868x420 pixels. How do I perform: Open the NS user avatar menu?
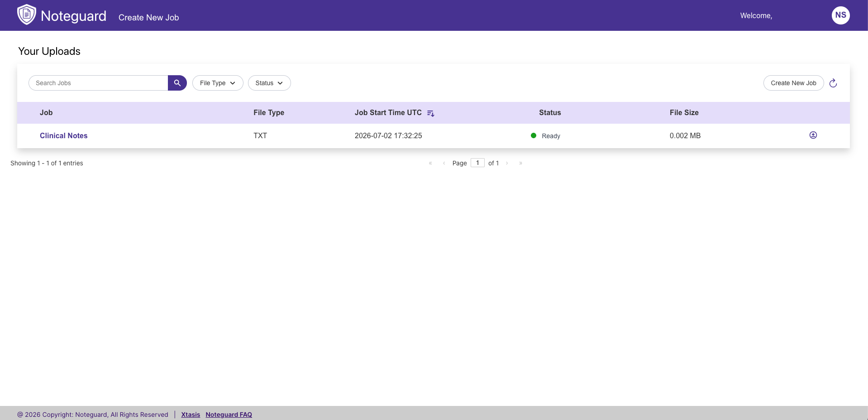click(840, 15)
